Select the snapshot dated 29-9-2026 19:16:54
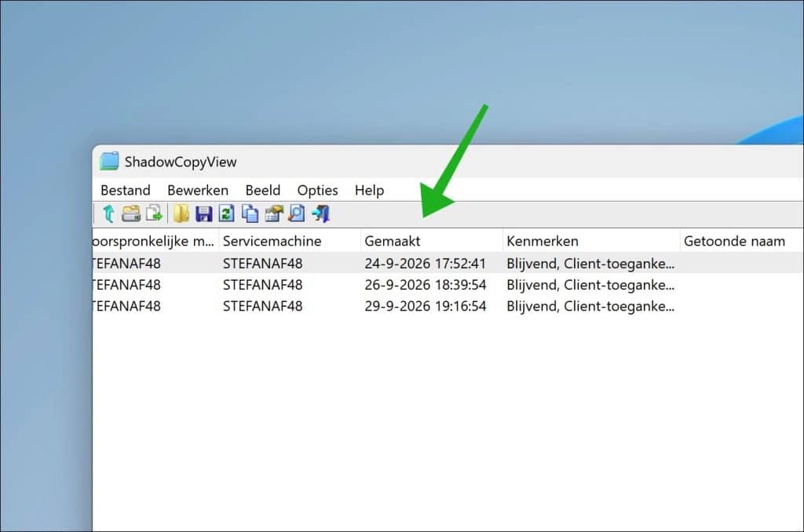The height and width of the screenshot is (532, 804). [x=448, y=306]
